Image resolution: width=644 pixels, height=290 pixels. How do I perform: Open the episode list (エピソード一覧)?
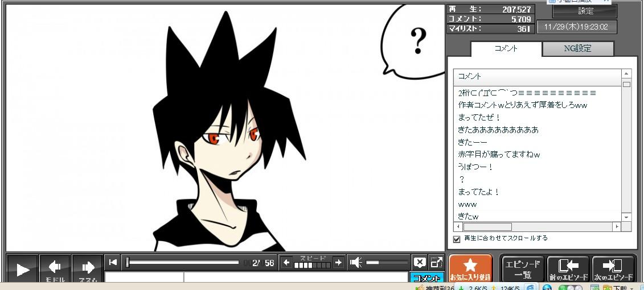coord(522,268)
